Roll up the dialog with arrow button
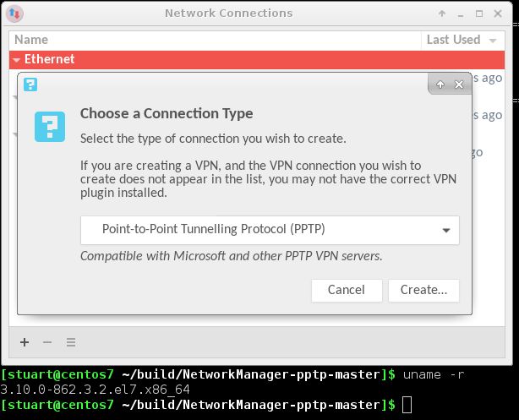This screenshot has width=519, height=420. click(x=440, y=85)
